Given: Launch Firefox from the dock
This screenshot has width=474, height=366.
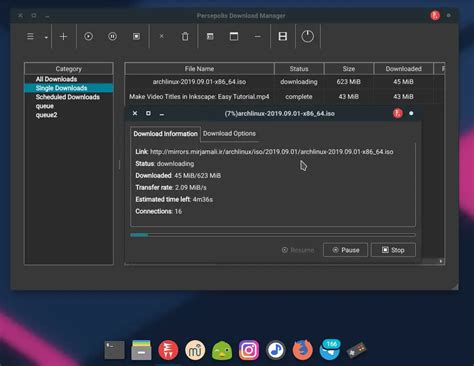Looking at the screenshot, I should pos(303,350).
